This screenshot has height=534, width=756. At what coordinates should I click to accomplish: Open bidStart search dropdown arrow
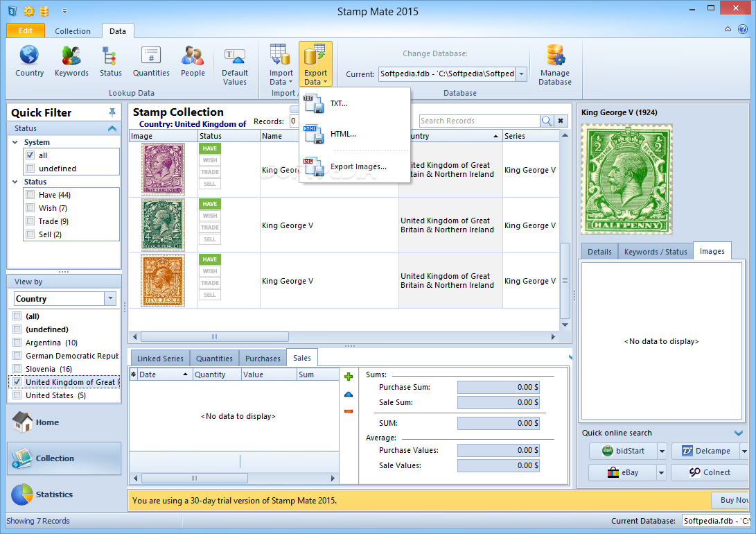662,451
